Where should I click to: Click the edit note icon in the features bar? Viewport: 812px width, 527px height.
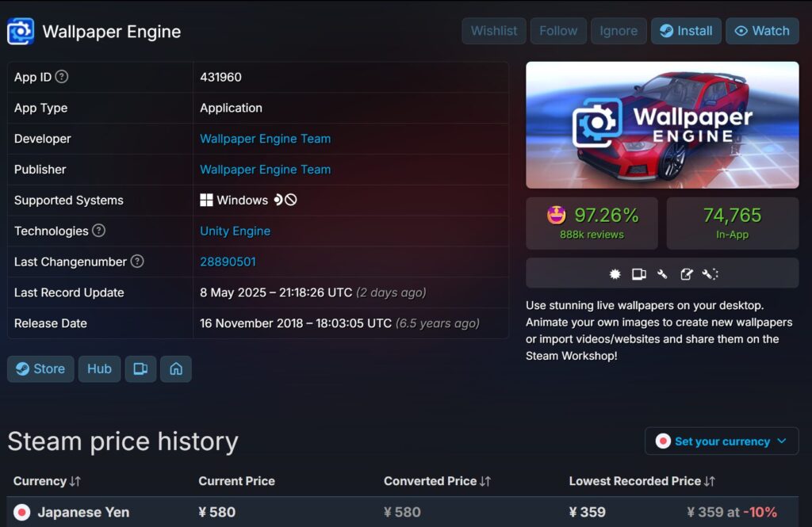click(687, 274)
